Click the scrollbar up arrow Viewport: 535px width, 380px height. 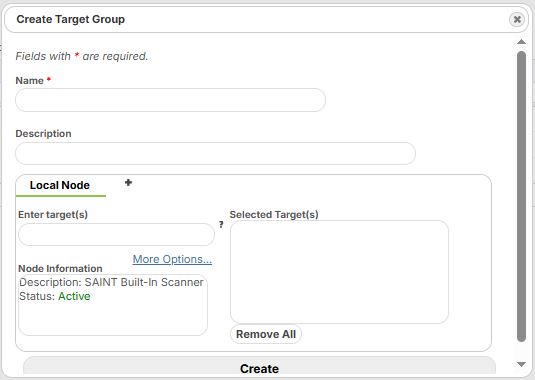coord(521,42)
